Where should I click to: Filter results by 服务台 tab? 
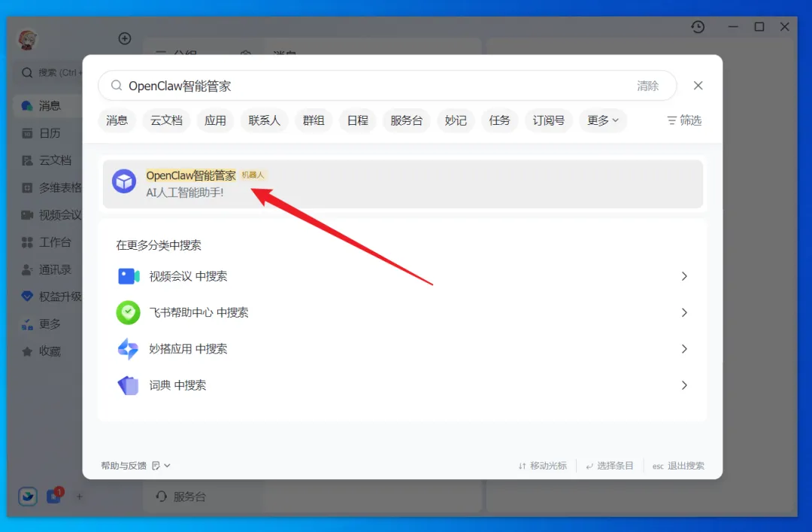tap(407, 121)
